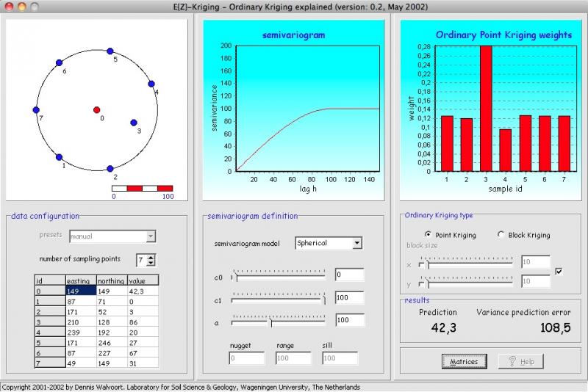Screen dimensions: 588x392
Task: Open Help with the question mark button
Action: 520,361
